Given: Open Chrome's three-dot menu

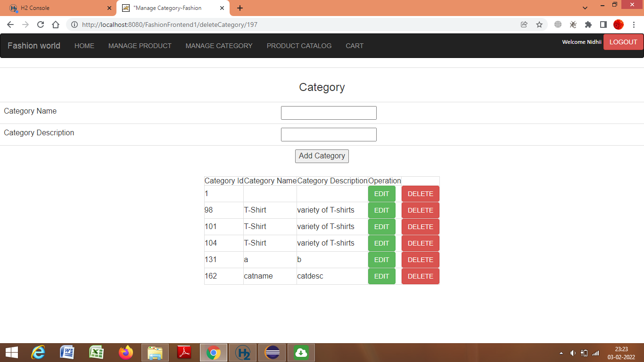Looking at the screenshot, I should 634,25.
